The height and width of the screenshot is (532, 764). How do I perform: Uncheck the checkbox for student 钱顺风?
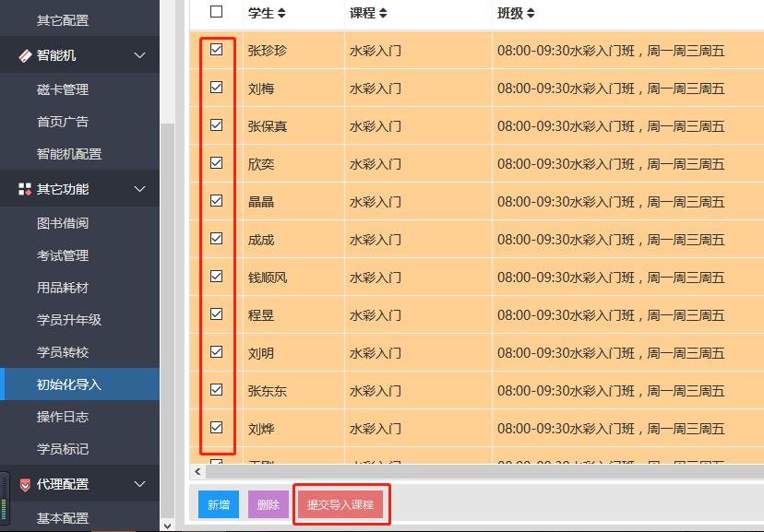217,277
